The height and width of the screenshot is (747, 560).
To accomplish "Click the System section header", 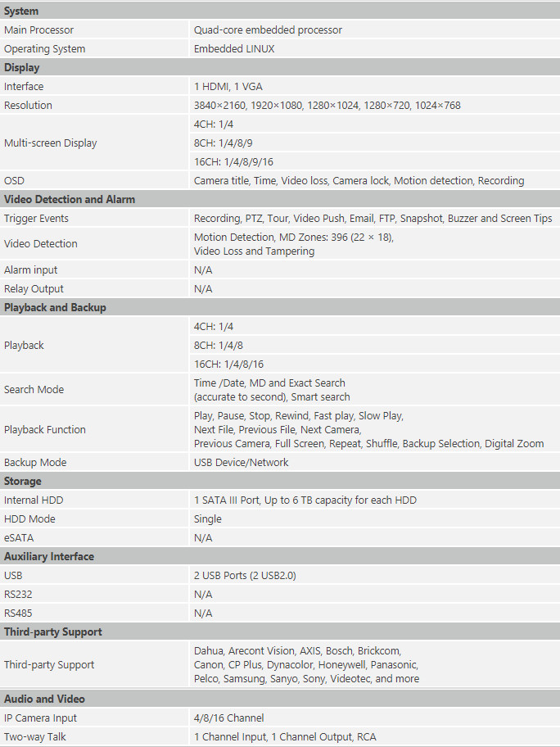I will (280, 11).
